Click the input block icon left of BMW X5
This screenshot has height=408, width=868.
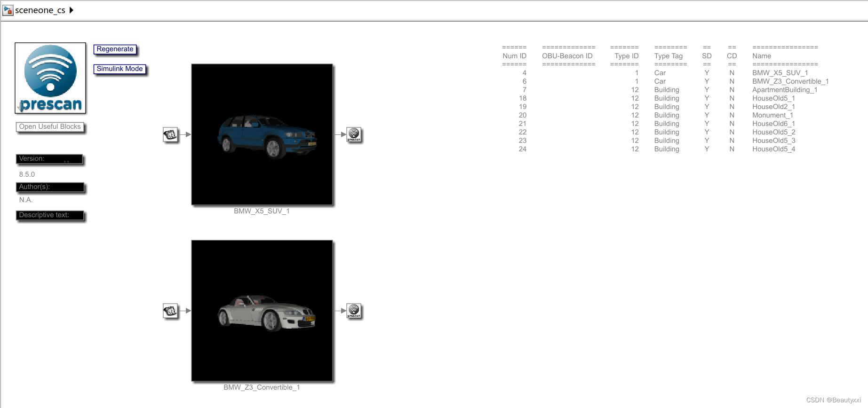(x=170, y=134)
